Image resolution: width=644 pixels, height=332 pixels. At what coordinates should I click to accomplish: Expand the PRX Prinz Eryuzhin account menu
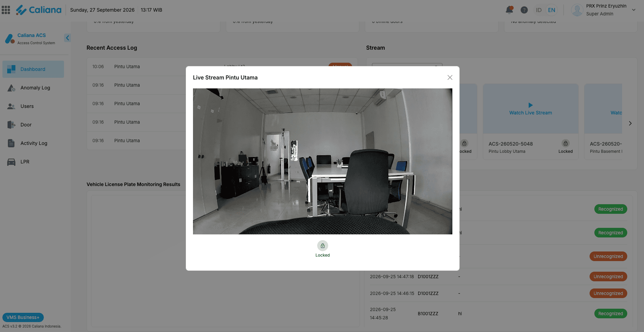pos(633,10)
